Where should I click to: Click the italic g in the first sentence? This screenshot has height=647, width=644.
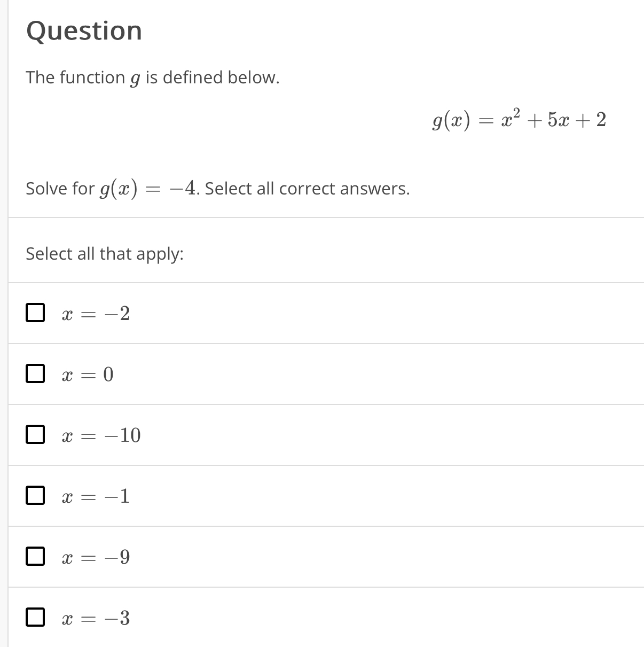(x=135, y=79)
